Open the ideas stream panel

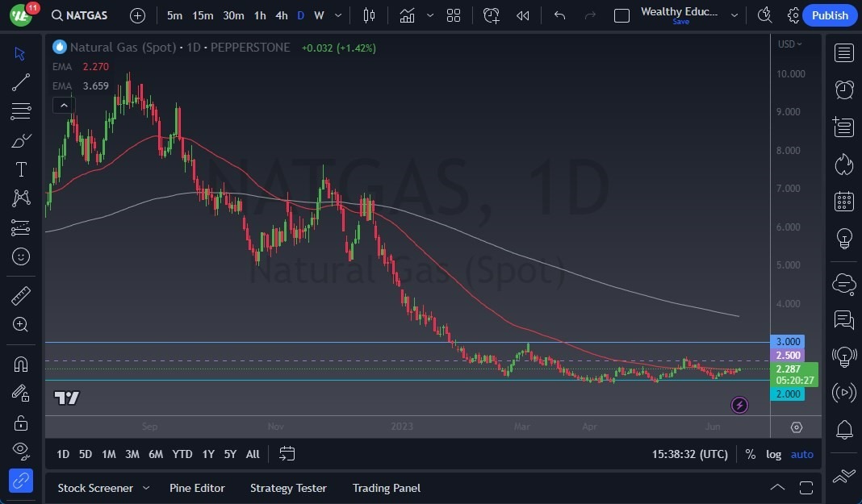pyautogui.click(x=844, y=356)
